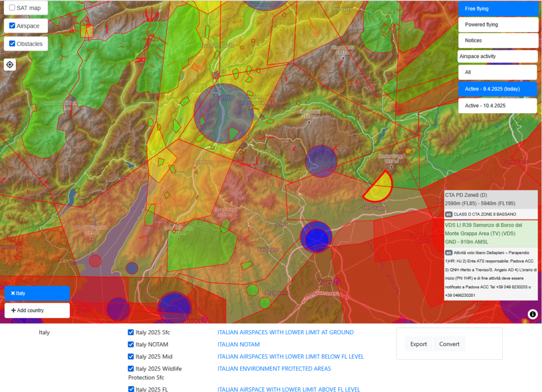Toggle the Airspace checkbox
This screenshot has height=392, width=542.
point(12,25)
